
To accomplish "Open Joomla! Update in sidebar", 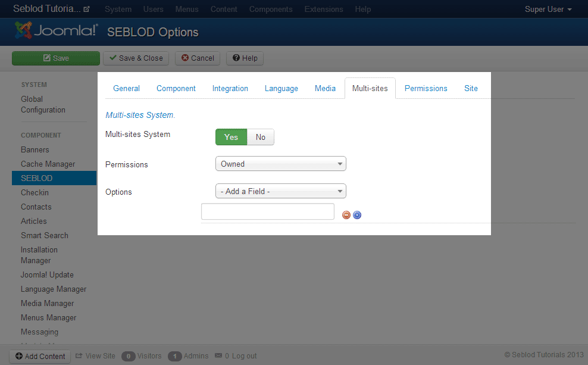I will click(x=47, y=274).
